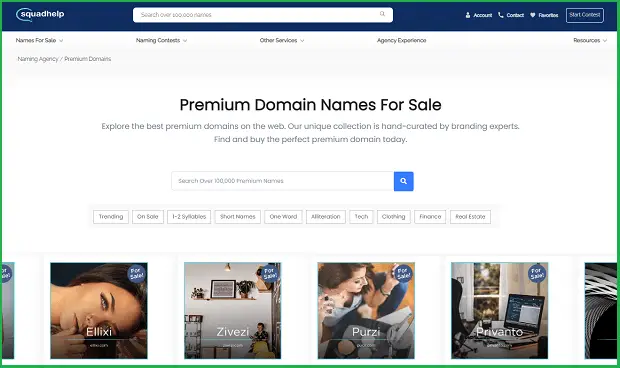
Task: Open the Privanto domain card
Action: coord(499,311)
